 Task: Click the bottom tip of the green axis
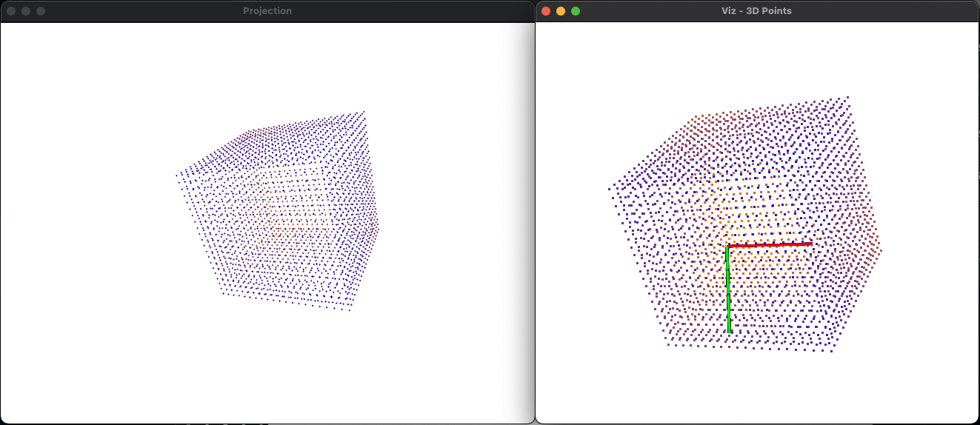pos(730,331)
